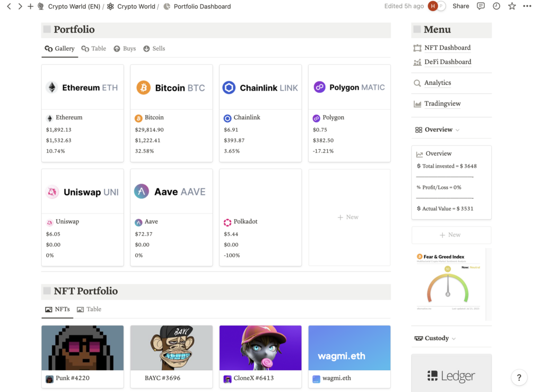Go forward with the right arrow
The width and height of the screenshot is (533, 392).
20,6
